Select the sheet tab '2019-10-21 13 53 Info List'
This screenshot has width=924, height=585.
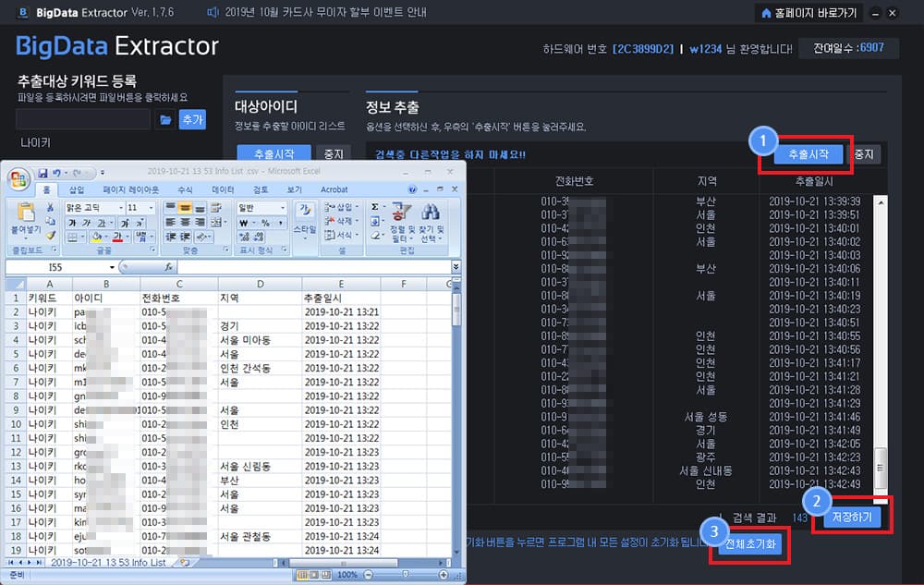click(x=108, y=563)
